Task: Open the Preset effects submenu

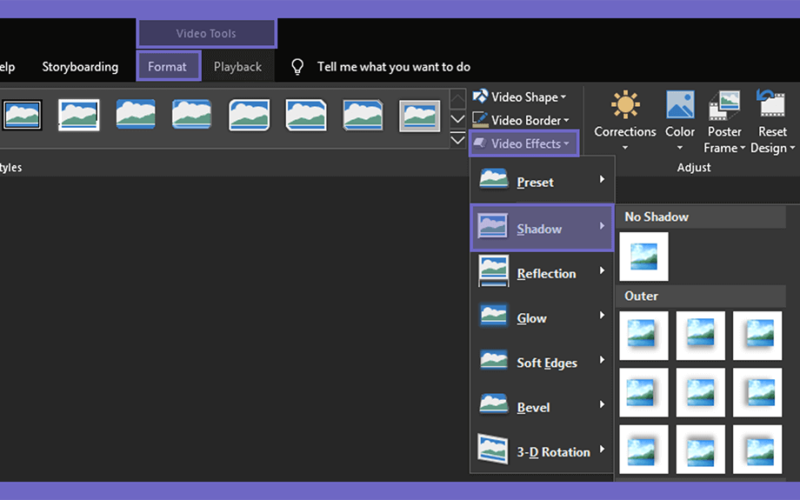Action: tap(542, 180)
